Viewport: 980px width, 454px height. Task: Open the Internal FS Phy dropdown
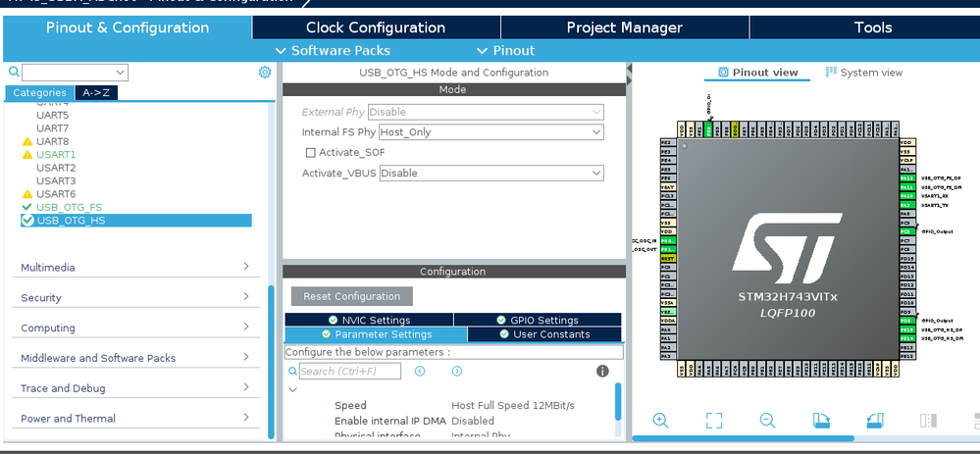[x=491, y=132]
